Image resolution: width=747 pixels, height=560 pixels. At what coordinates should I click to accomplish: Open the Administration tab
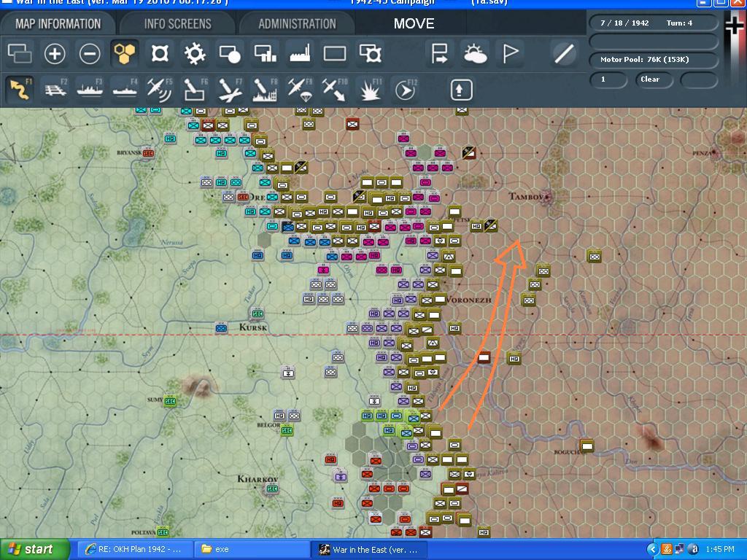(x=298, y=24)
